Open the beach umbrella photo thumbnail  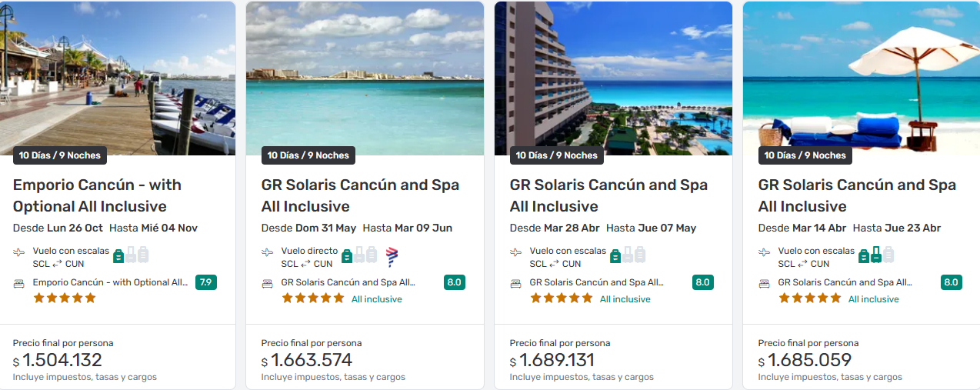click(861, 77)
